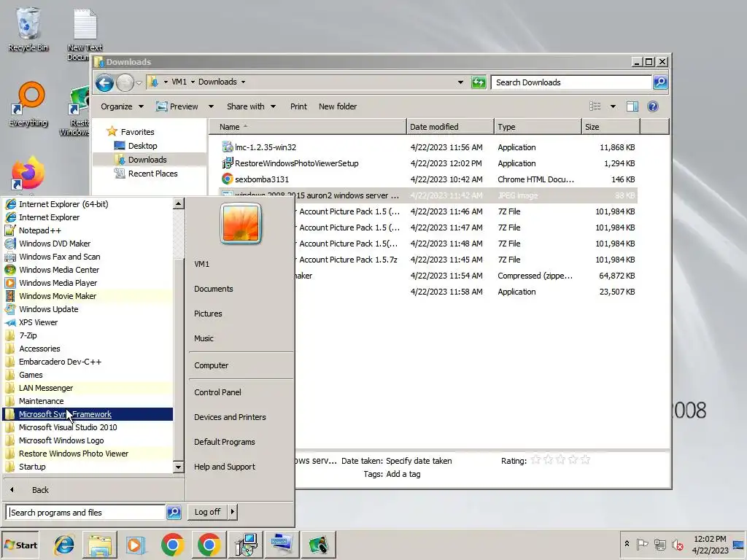Screen dimensions: 747x560
Task: Click the Start button
Action: (x=20, y=545)
